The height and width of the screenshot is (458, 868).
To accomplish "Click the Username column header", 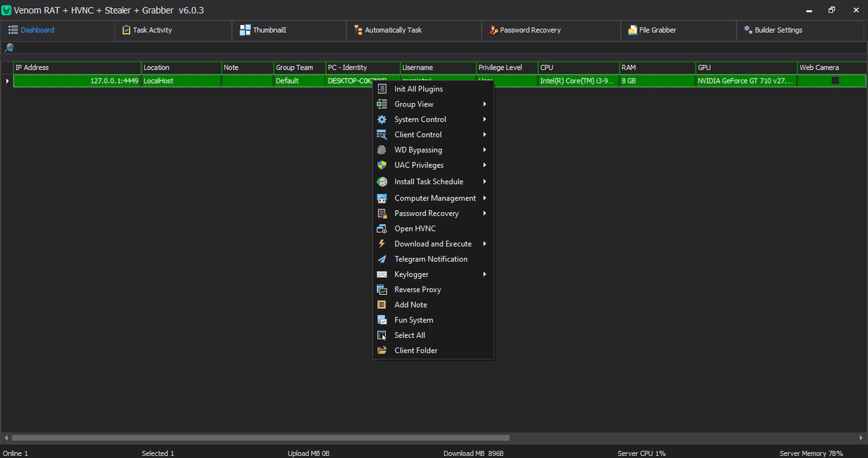I will [x=438, y=68].
